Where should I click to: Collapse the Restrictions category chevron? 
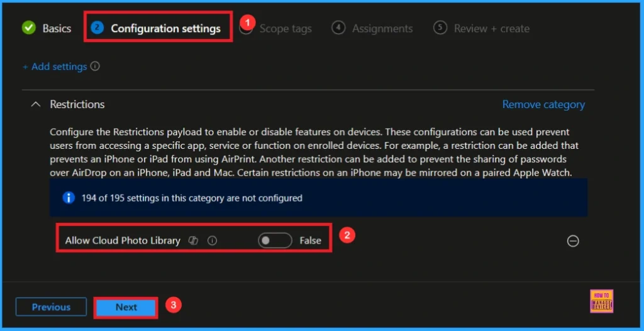[36, 104]
